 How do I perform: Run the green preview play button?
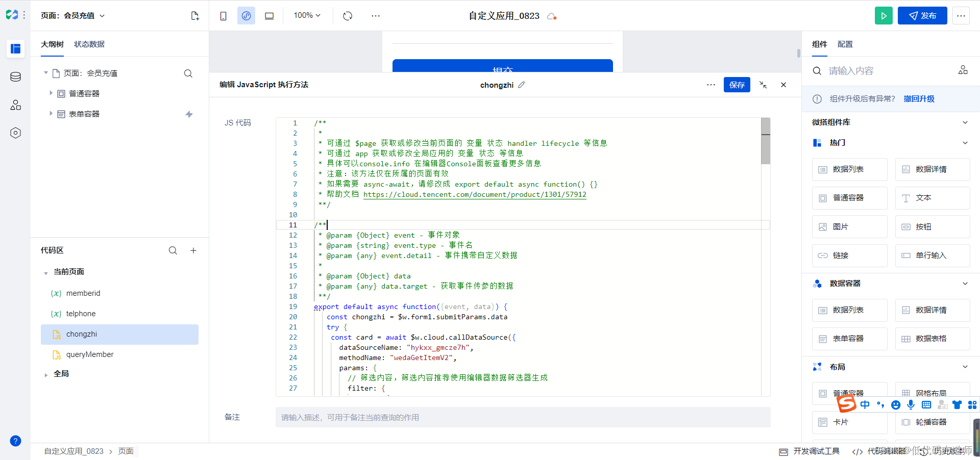click(x=884, y=16)
